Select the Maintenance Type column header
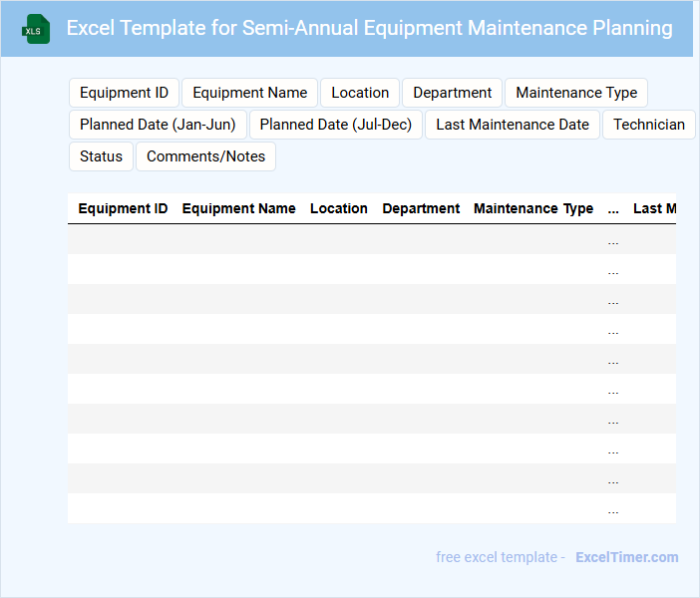 (x=532, y=208)
